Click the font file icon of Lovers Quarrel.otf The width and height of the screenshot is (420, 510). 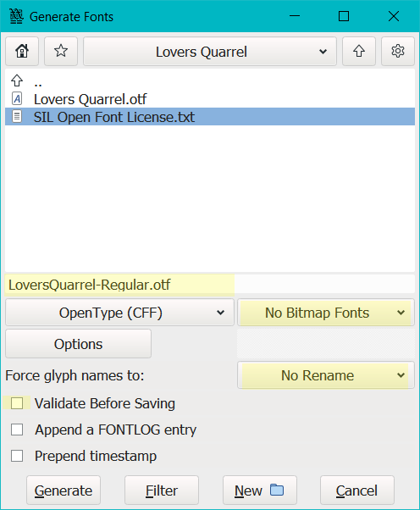pos(17,98)
